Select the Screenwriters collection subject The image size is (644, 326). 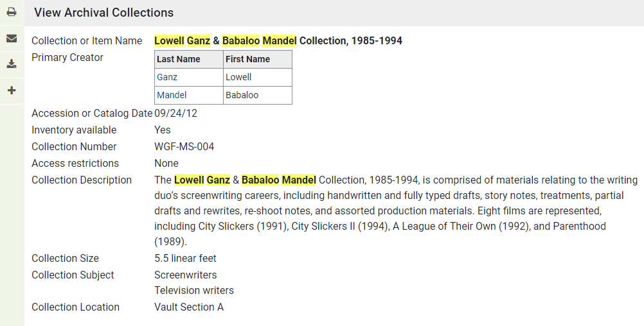pyautogui.click(x=186, y=275)
